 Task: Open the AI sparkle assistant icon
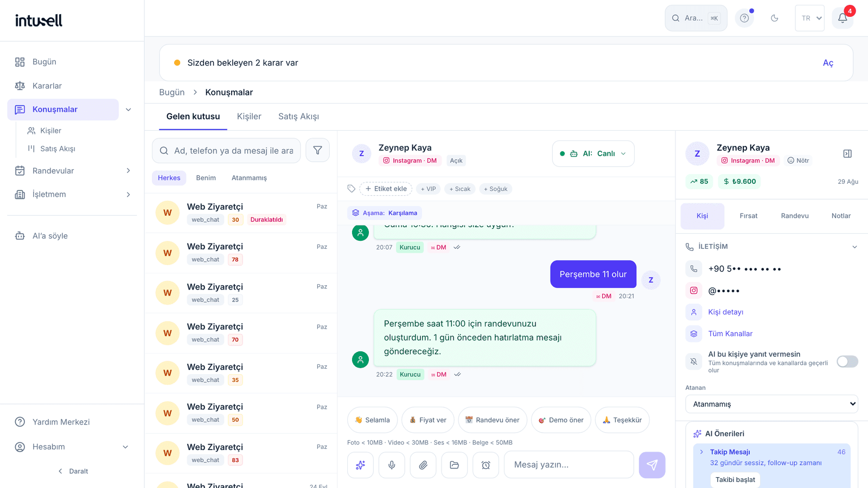[360, 465]
